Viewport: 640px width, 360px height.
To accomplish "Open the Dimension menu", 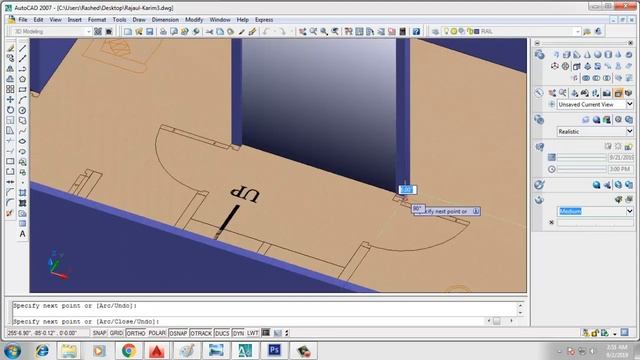I will tap(165, 20).
